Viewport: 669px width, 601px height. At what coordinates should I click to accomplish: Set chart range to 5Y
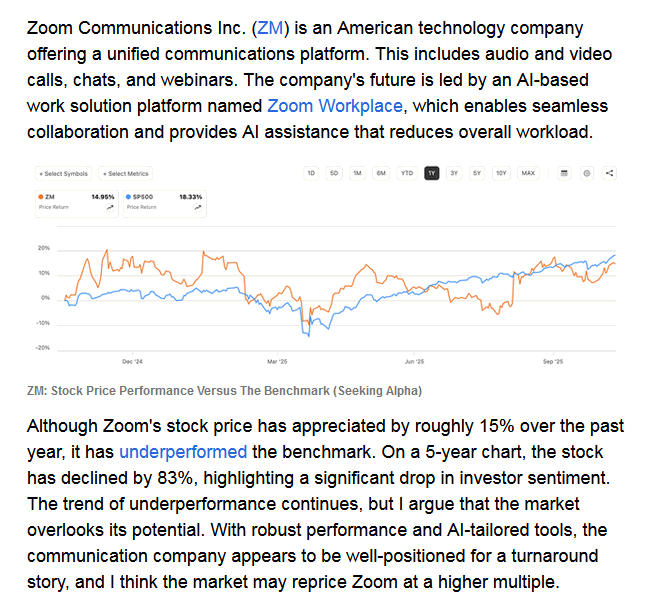tap(477, 173)
